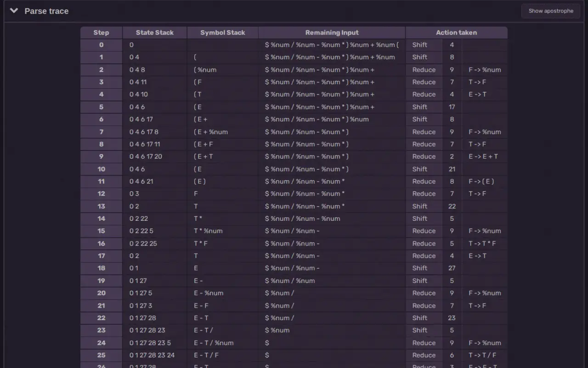Select the Symbol Stack column header

(223, 33)
